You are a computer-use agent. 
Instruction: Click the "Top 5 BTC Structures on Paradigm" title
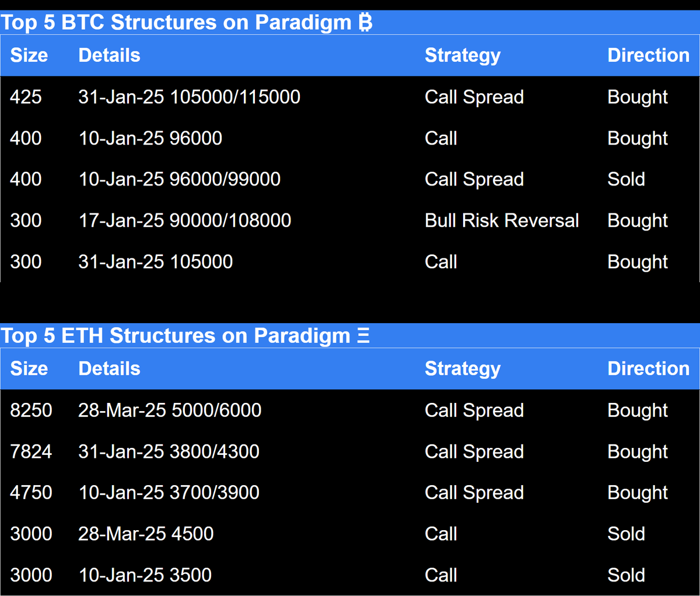(186, 23)
